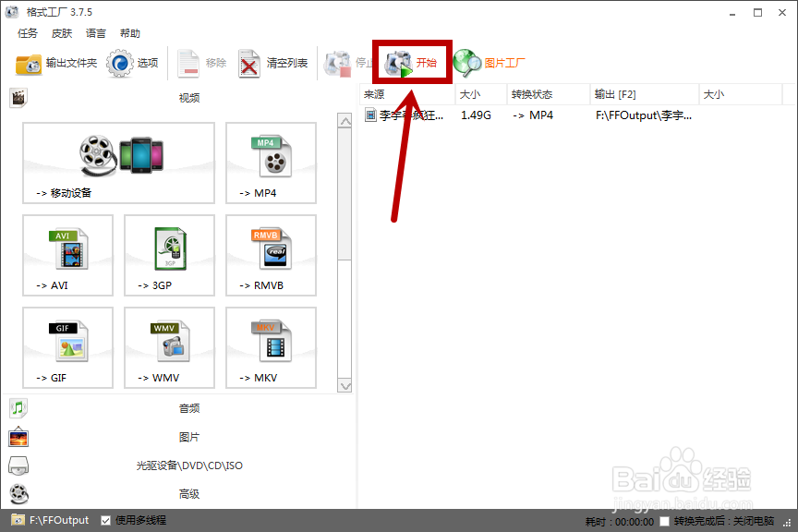Maximize the Format Factory window

pyautogui.click(x=757, y=13)
